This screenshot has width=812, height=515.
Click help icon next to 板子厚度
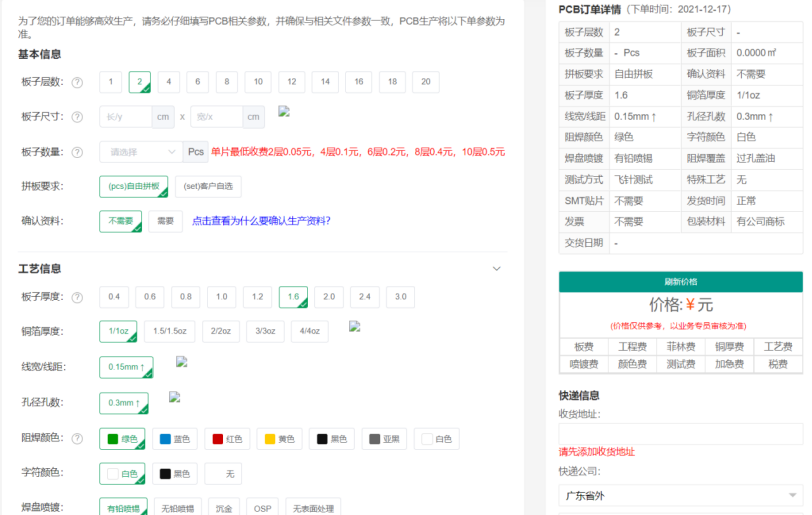coord(77,297)
